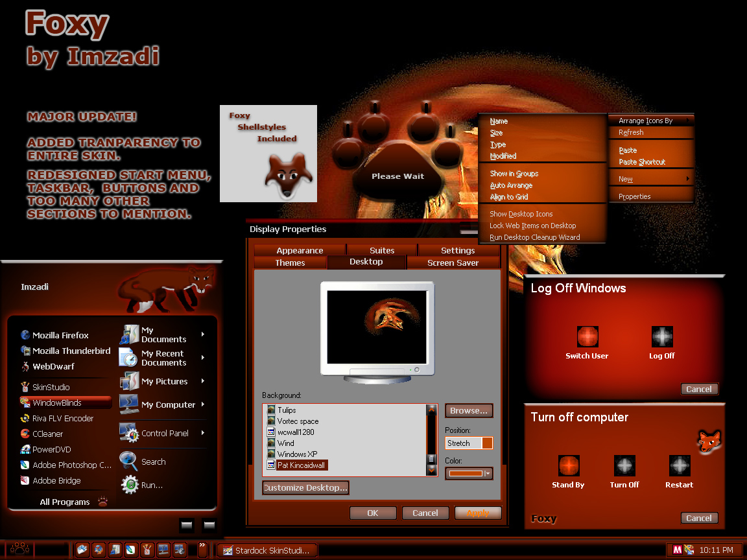This screenshot has height=560, width=747.
Task: Click the feather icon in quick launch
Action: (130, 550)
